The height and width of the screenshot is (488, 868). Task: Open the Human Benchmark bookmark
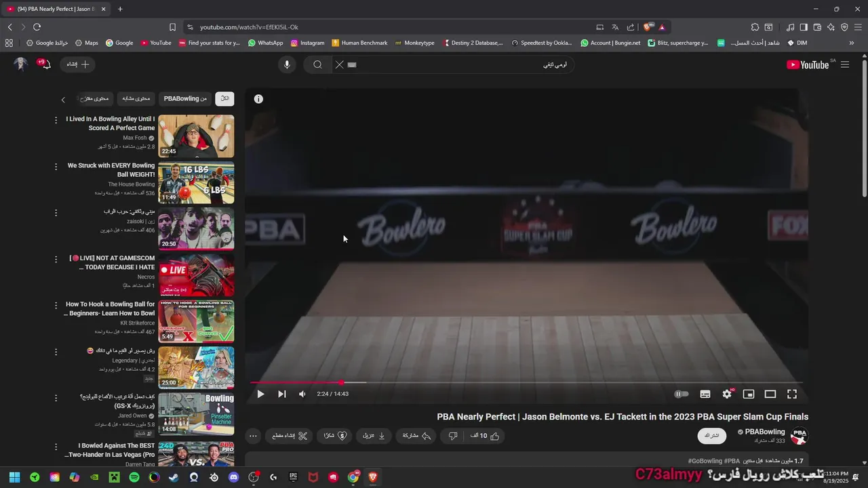360,43
